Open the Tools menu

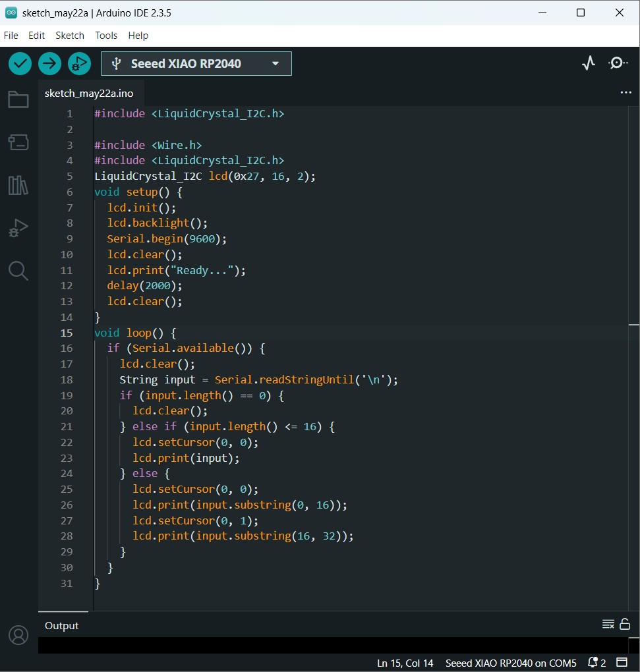[x=106, y=36]
